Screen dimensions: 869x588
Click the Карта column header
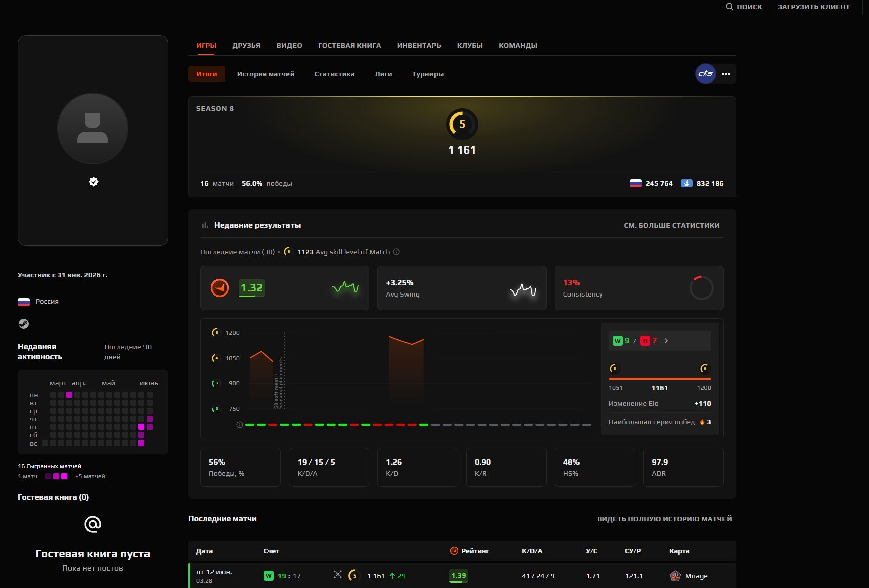click(x=679, y=551)
